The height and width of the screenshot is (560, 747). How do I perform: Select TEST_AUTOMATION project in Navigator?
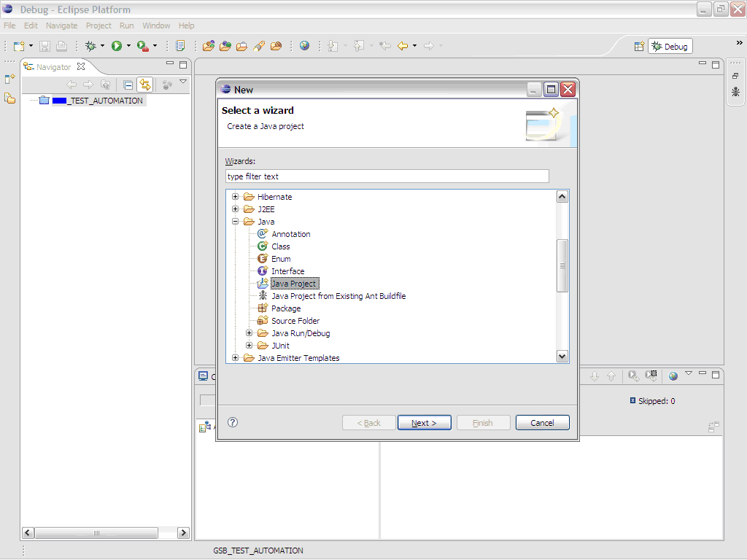click(98, 101)
